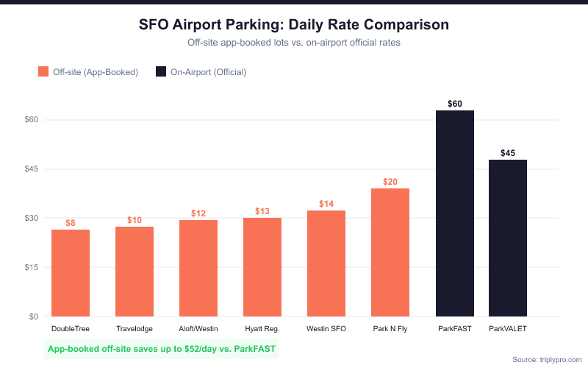Image resolution: width=588 pixels, height=368 pixels.
Task: Click the ParkFAST axis label
Action: pos(455,328)
